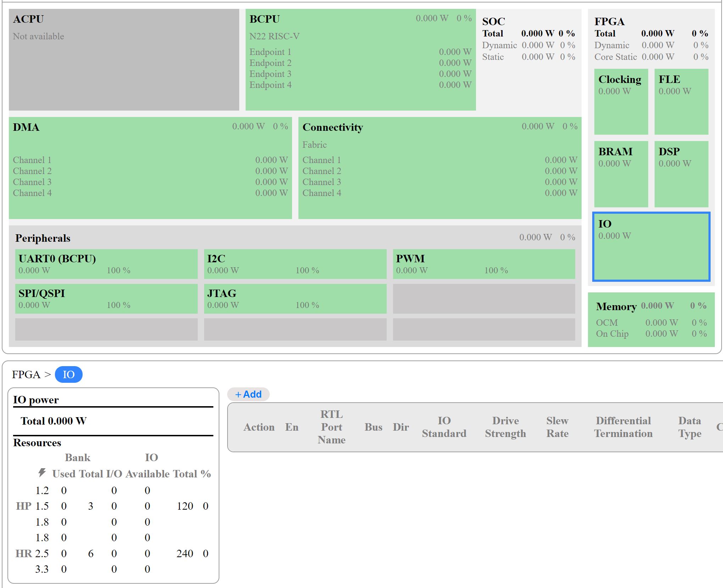Click the Resources heading

[x=37, y=443]
